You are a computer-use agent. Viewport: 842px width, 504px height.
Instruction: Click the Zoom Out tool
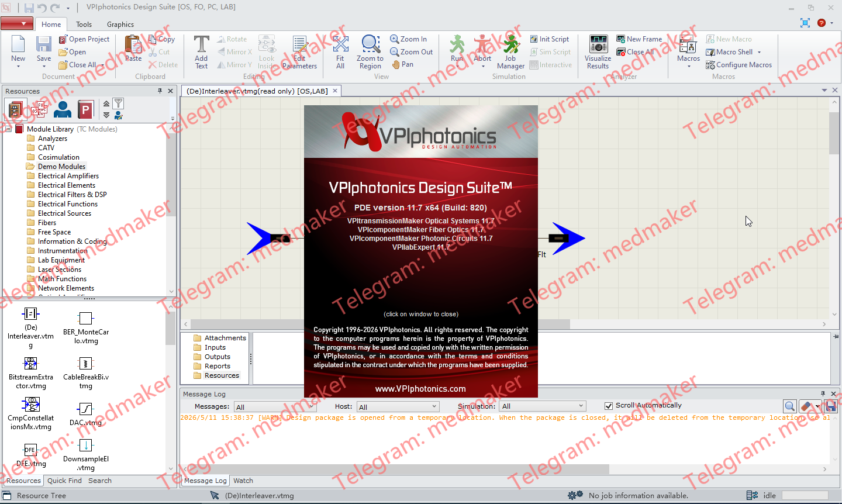[x=412, y=52]
